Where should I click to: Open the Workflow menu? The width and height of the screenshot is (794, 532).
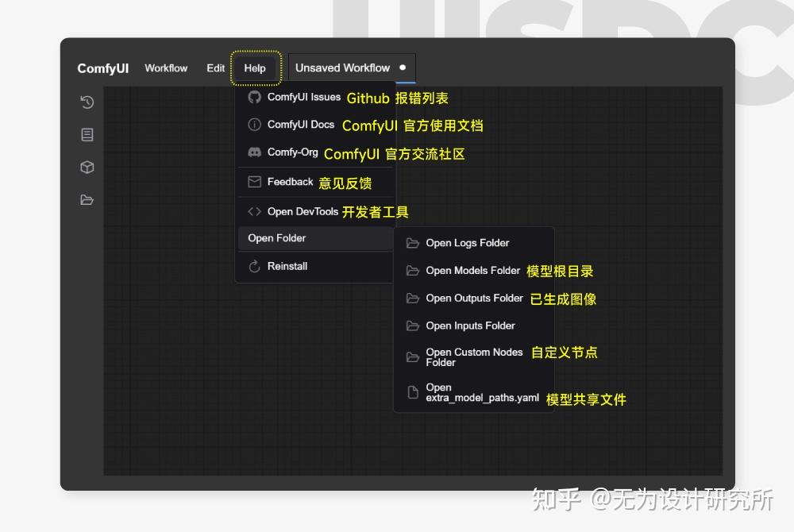coord(166,68)
